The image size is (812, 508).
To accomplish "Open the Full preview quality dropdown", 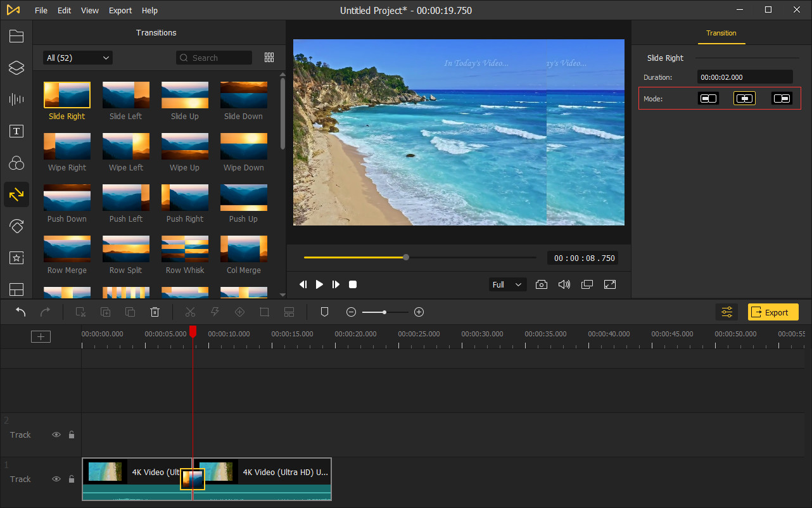I will [508, 284].
